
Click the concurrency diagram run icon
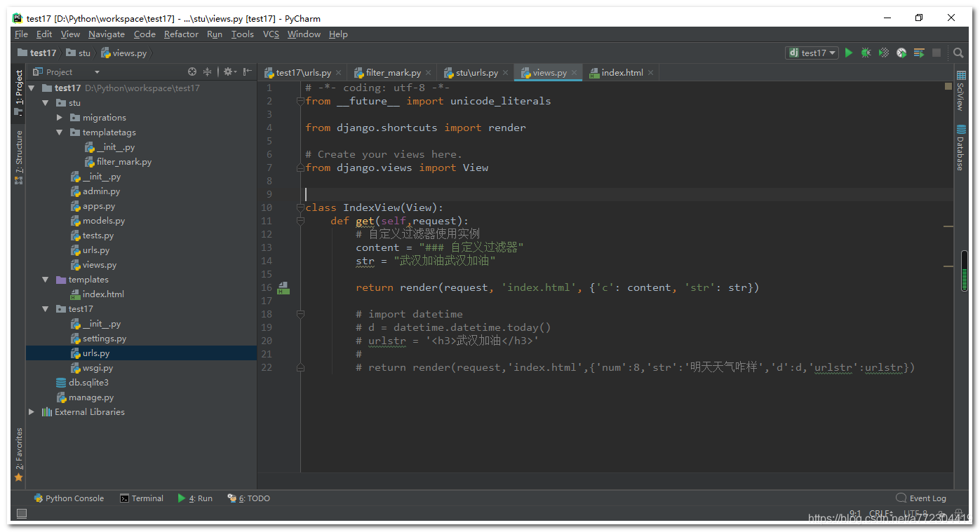coord(919,53)
